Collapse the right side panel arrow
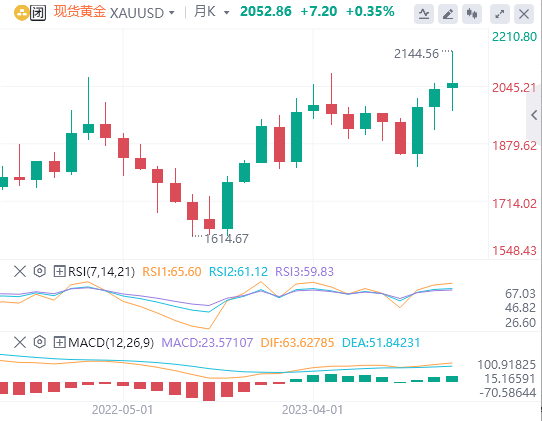 [534, 115]
